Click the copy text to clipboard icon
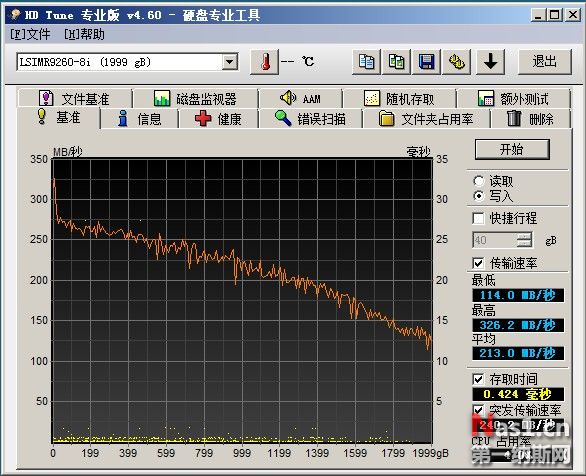This screenshot has width=586, height=476. [x=366, y=62]
